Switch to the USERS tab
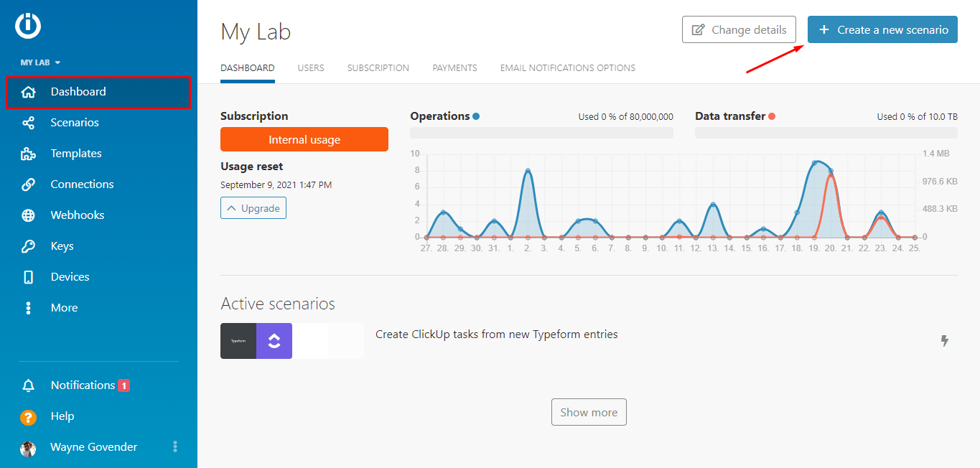 point(311,68)
